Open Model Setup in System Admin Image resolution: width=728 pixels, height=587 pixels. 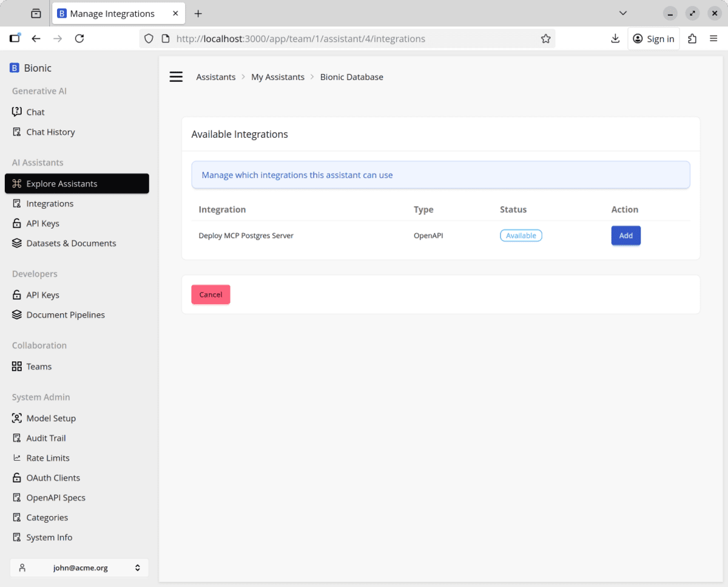pyautogui.click(x=51, y=418)
